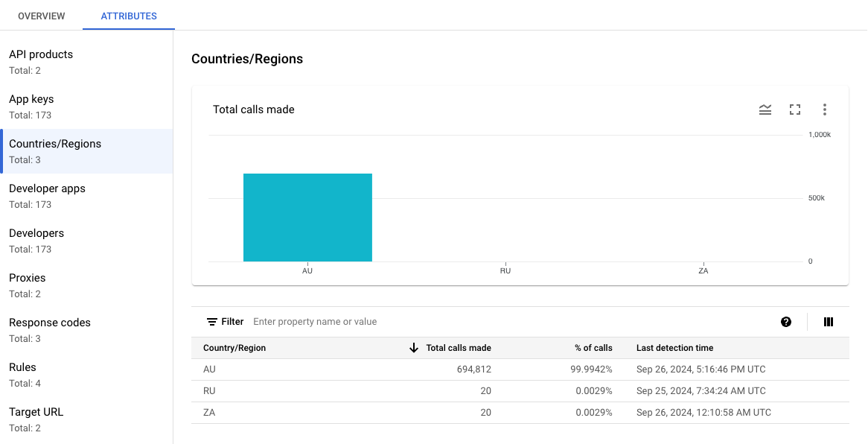The height and width of the screenshot is (444, 868).
Task: Sort by Country/Region column header
Action: click(234, 348)
